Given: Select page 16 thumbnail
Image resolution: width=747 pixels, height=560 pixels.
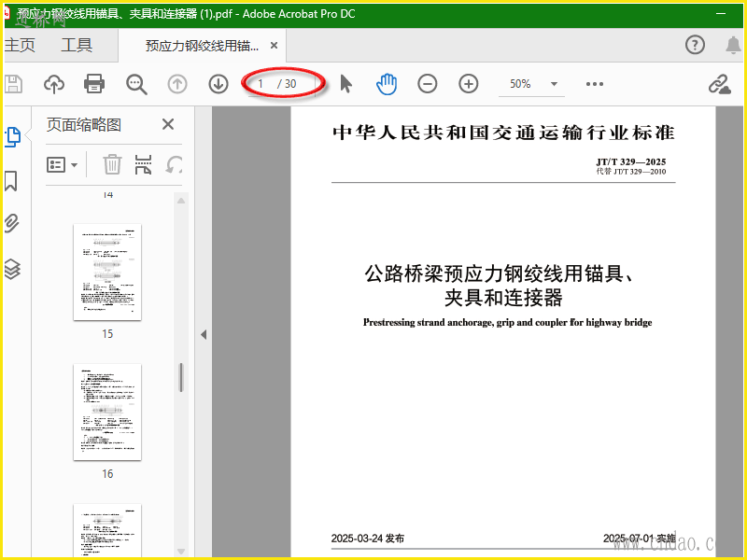Looking at the screenshot, I should 107,412.
